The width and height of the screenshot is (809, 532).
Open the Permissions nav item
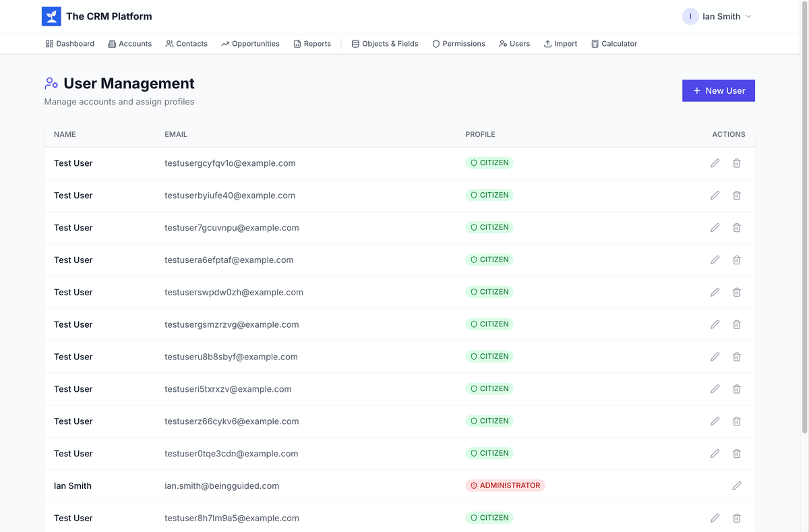point(458,44)
